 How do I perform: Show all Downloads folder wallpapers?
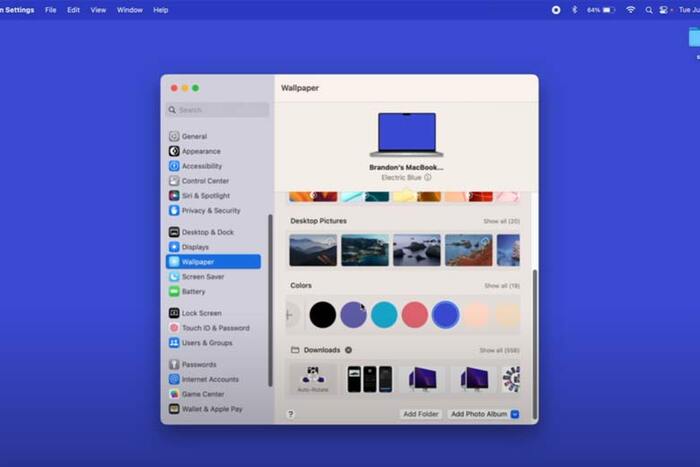tap(499, 351)
